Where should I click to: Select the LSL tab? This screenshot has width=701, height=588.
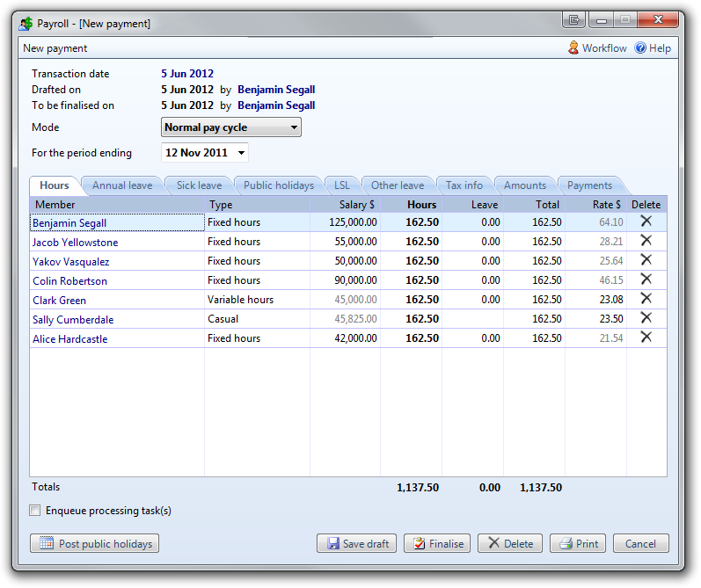[x=342, y=185]
